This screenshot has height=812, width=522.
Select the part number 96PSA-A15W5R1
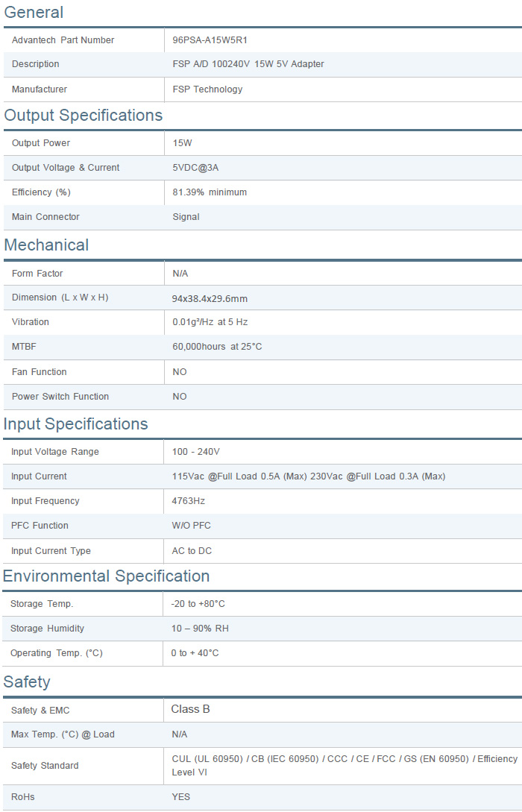[215, 40]
